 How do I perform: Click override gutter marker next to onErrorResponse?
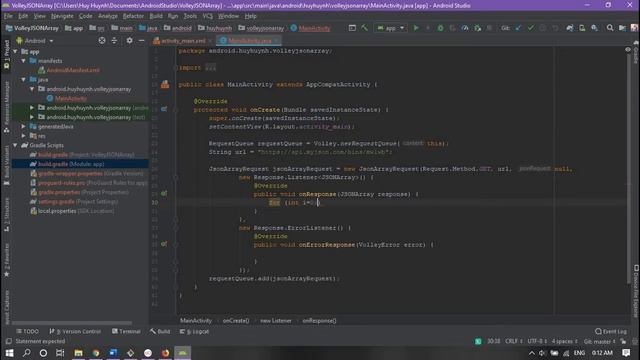pyautogui.click(x=164, y=244)
